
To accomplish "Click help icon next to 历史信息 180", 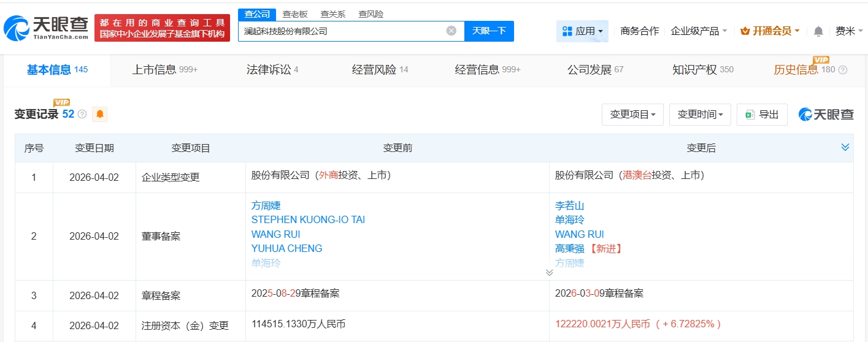I will coord(843,70).
